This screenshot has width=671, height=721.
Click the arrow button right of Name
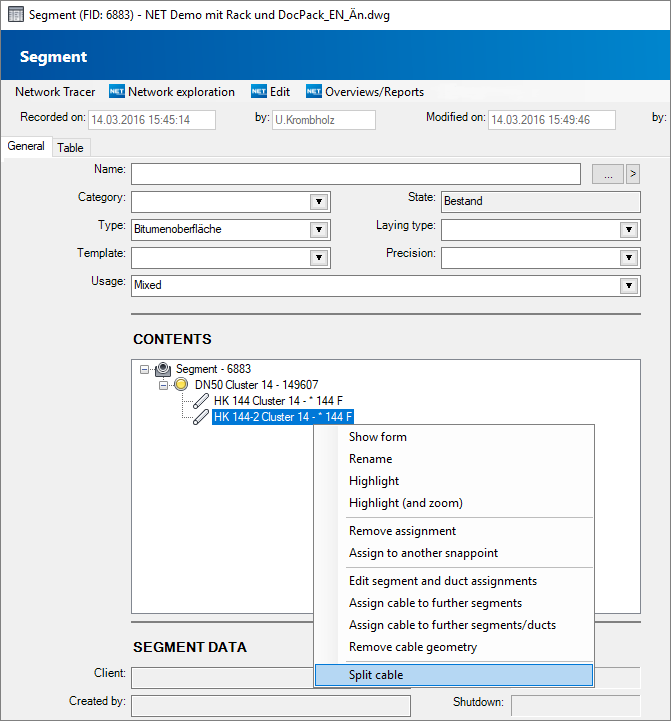click(x=633, y=174)
